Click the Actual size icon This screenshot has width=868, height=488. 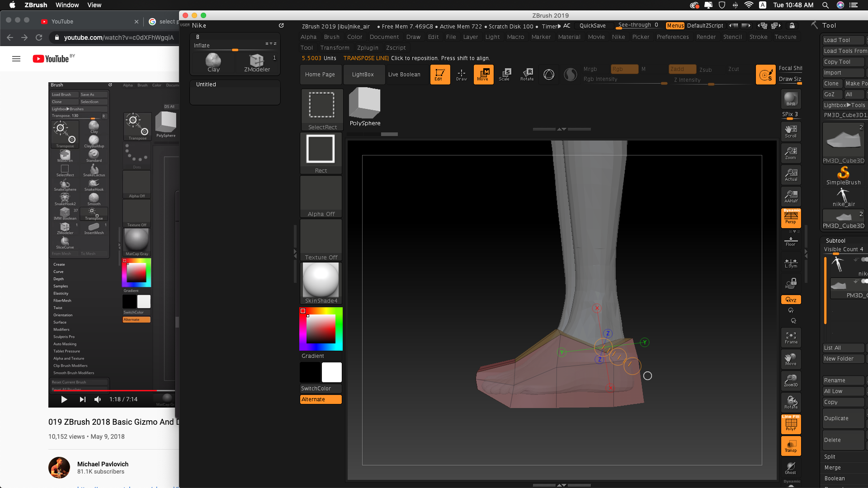[791, 175]
